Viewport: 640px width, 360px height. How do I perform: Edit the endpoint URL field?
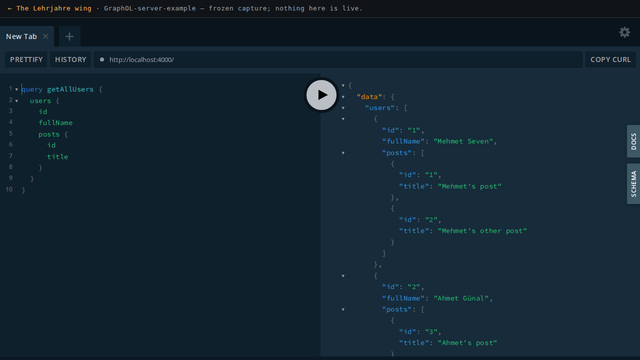click(x=338, y=60)
